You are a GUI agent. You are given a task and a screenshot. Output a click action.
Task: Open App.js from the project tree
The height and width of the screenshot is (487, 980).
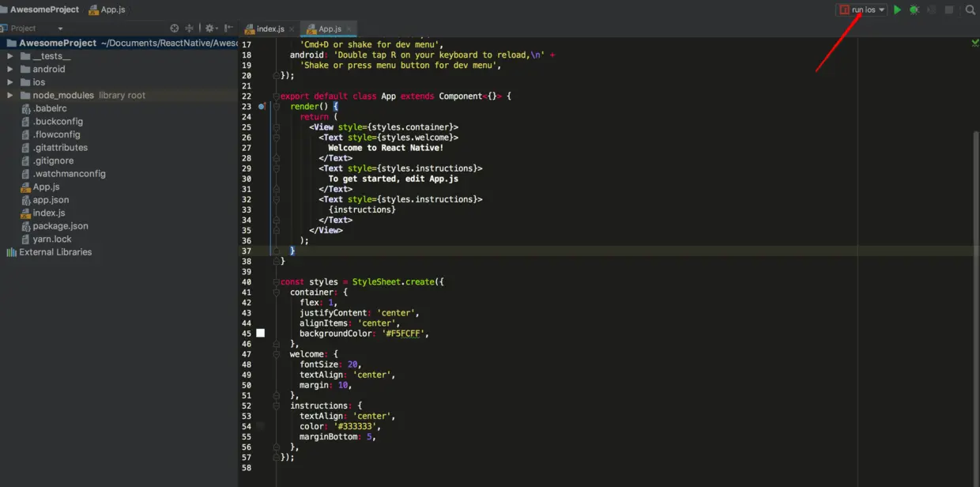pyautogui.click(x=46, y=187)
